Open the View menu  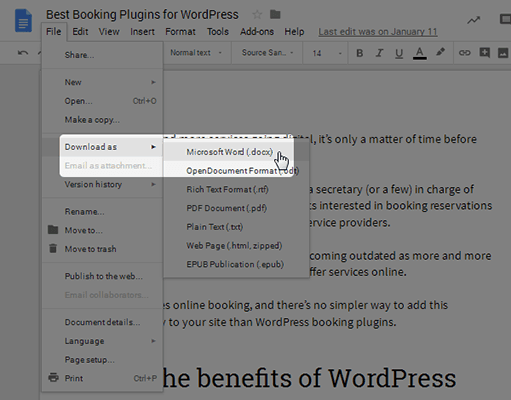(109, 32)
